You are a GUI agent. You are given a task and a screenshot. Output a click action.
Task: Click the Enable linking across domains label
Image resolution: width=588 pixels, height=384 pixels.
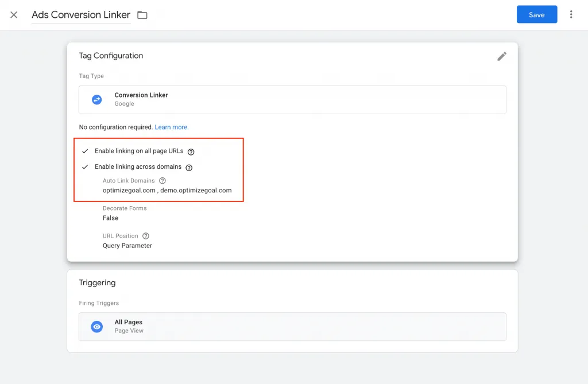click(138, 167)
